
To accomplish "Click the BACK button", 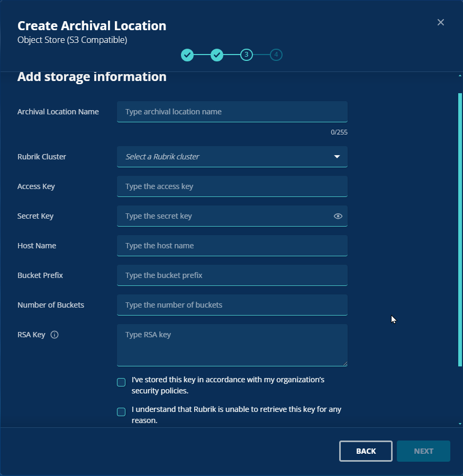I will pos(366,451).
